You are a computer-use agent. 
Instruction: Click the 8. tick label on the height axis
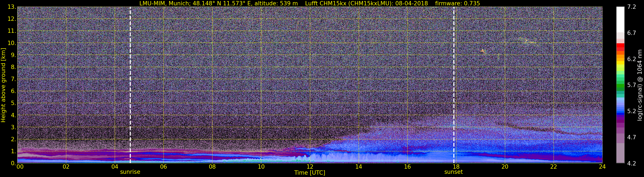coord(13,67)
